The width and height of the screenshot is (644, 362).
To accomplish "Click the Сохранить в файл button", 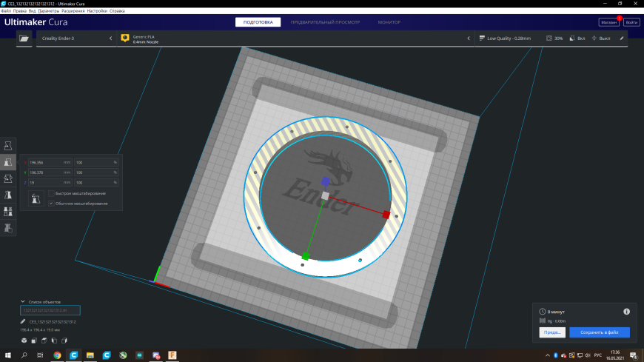I will (x=600, y=332).
